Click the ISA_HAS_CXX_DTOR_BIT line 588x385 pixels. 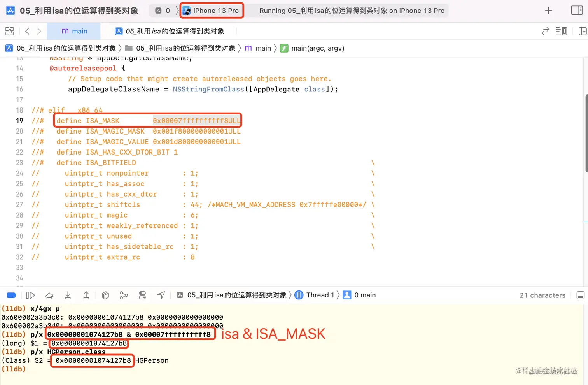tap(105, 152)
